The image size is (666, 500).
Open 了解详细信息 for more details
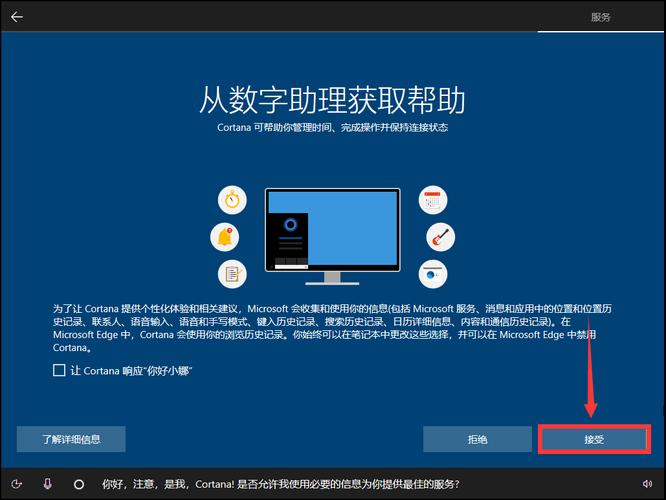(x=71, y=439)
